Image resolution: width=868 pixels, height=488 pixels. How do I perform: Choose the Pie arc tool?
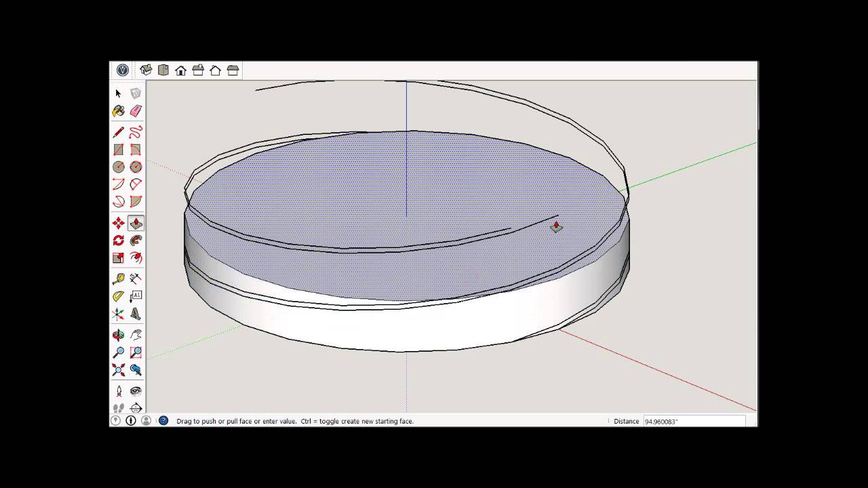tap(136, 201)
